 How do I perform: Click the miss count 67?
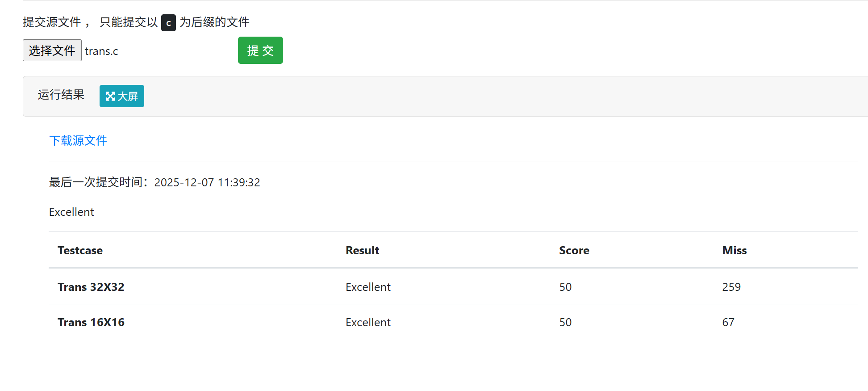(x=728, y=322)
